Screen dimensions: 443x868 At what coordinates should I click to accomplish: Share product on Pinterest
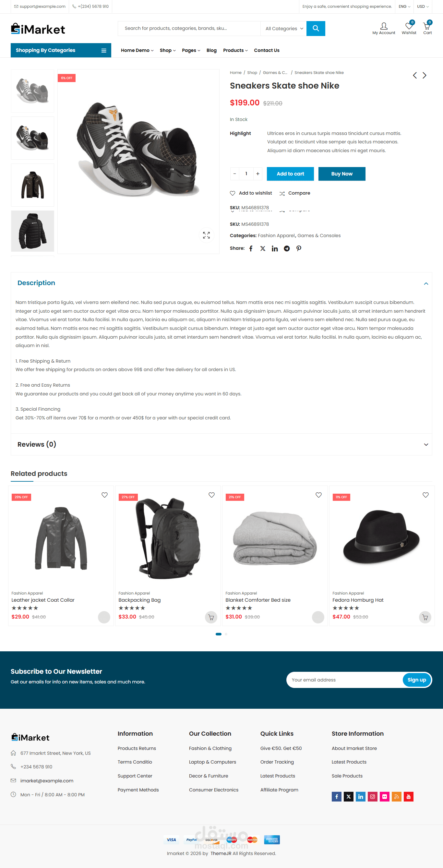299,248
